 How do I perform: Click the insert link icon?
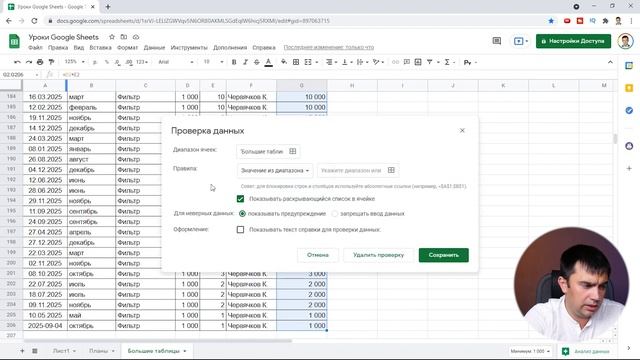tap(395, 62)
